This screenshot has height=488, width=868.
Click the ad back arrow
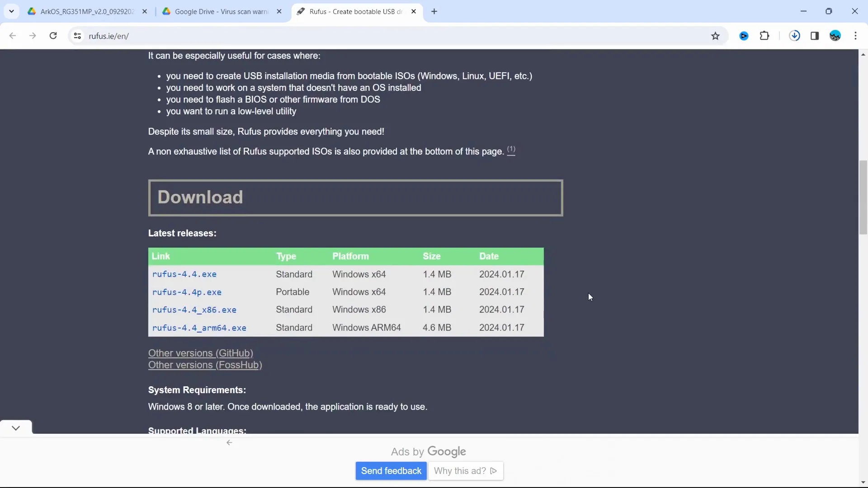229,442
